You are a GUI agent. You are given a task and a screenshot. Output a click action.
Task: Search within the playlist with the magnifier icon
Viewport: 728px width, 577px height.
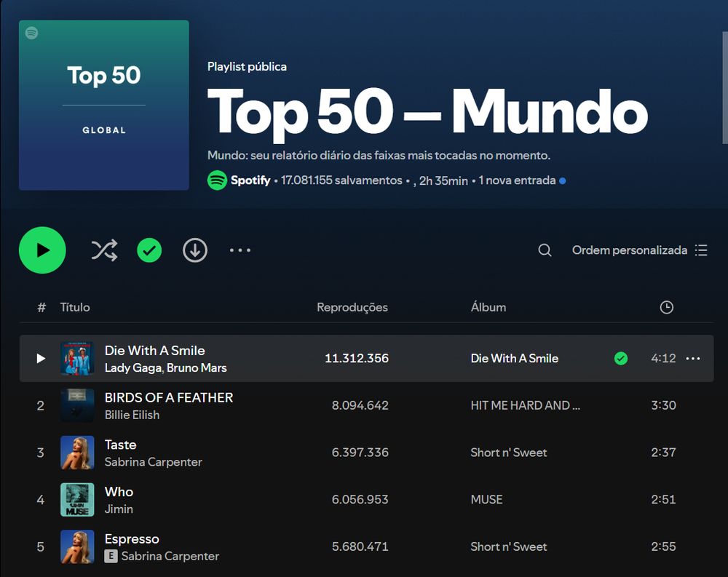[545, 251]
